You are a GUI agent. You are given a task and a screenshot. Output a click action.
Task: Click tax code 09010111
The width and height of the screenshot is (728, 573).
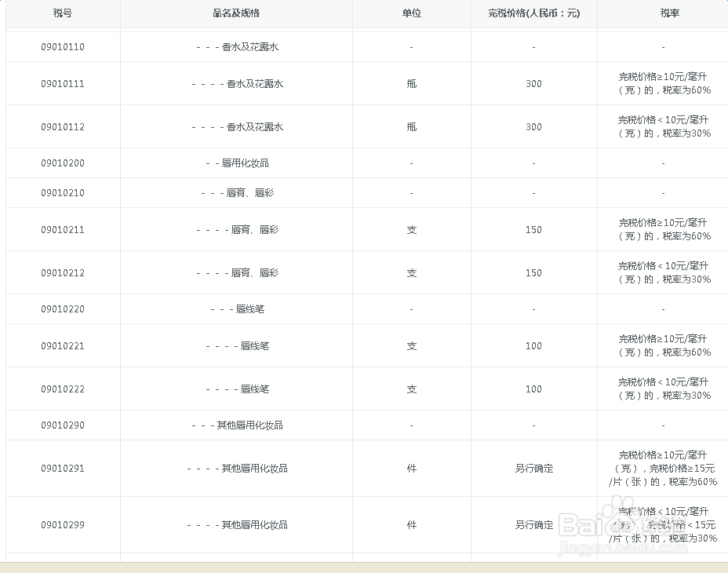(62, 83)
